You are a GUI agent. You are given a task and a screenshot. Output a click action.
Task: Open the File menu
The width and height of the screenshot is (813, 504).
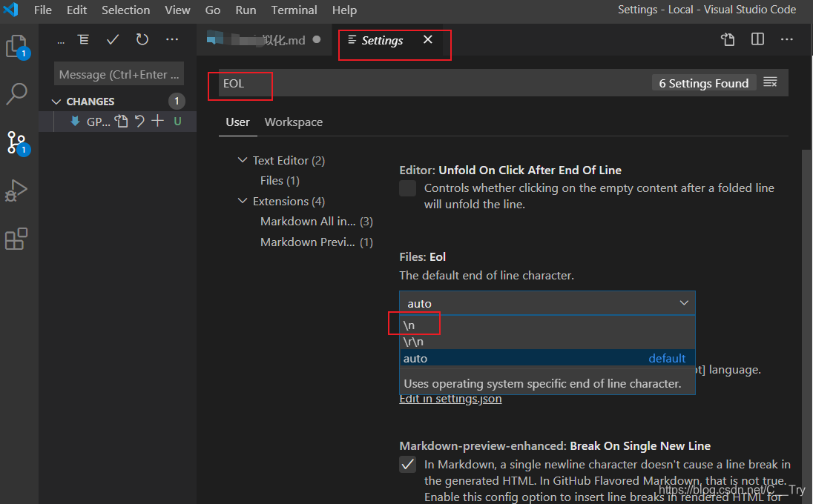[42, 10]
